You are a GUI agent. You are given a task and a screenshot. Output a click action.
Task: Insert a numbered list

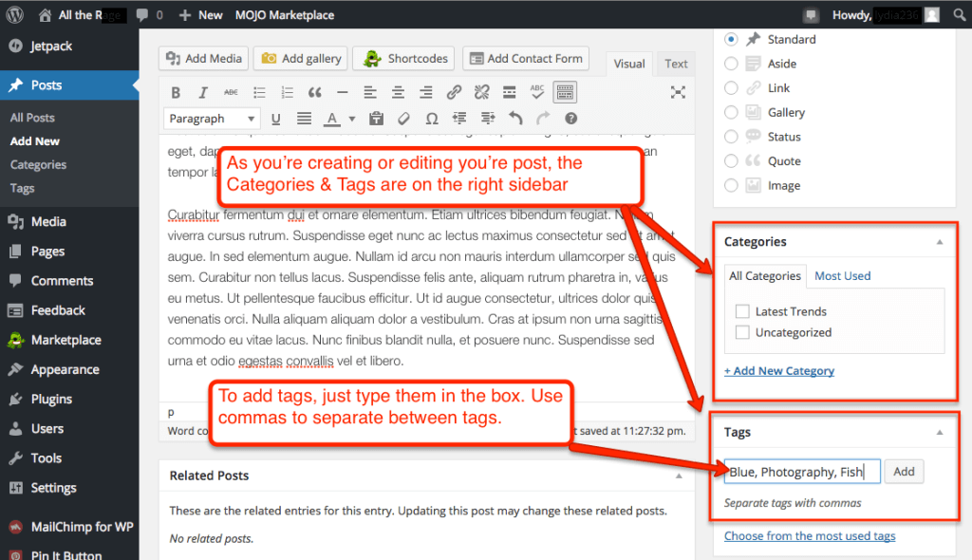click(287, 92)
